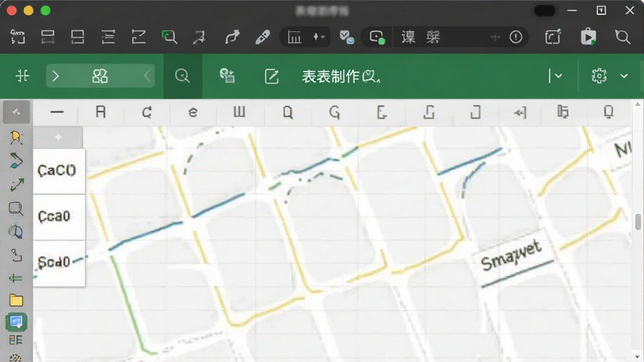Open the search magnifier in the green bar

(182, 76)
